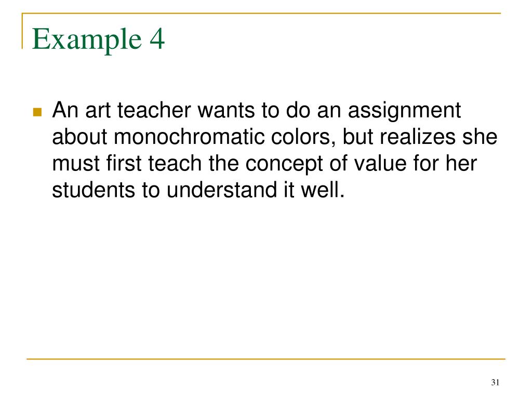
Task: Click the slide number 31
Action: pos(495,382)
